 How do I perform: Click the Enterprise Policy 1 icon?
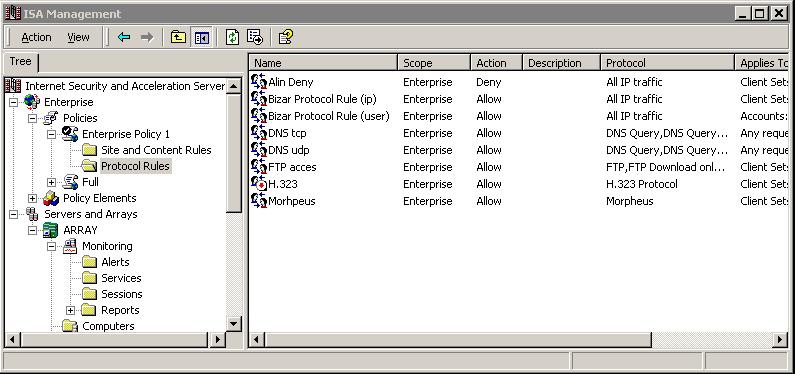click(69, 134)
